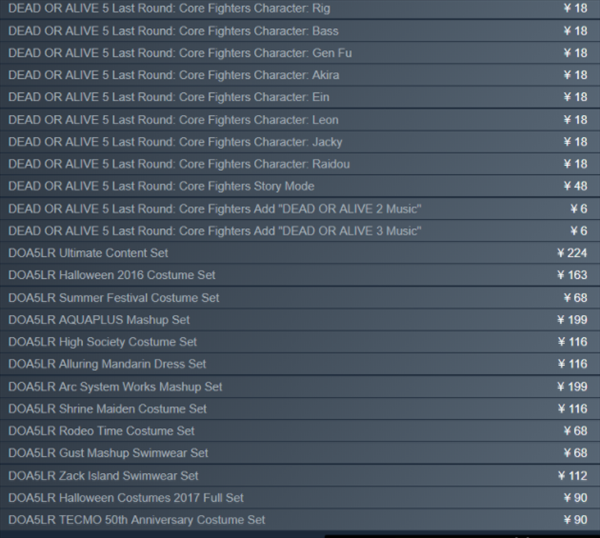Select the Arc System Works Mashup Set
The width and height of the screenshot is (600, 538).
(x=300, y=387)
